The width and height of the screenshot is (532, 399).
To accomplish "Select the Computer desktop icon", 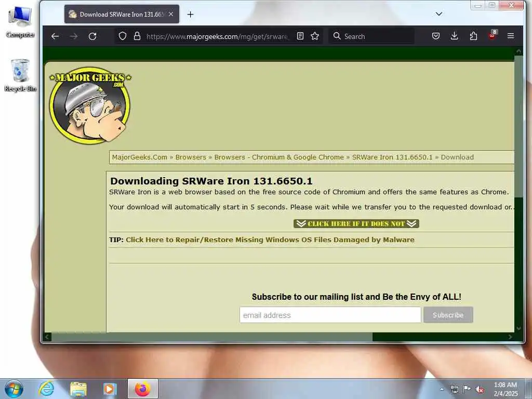I will pos(20,22).
